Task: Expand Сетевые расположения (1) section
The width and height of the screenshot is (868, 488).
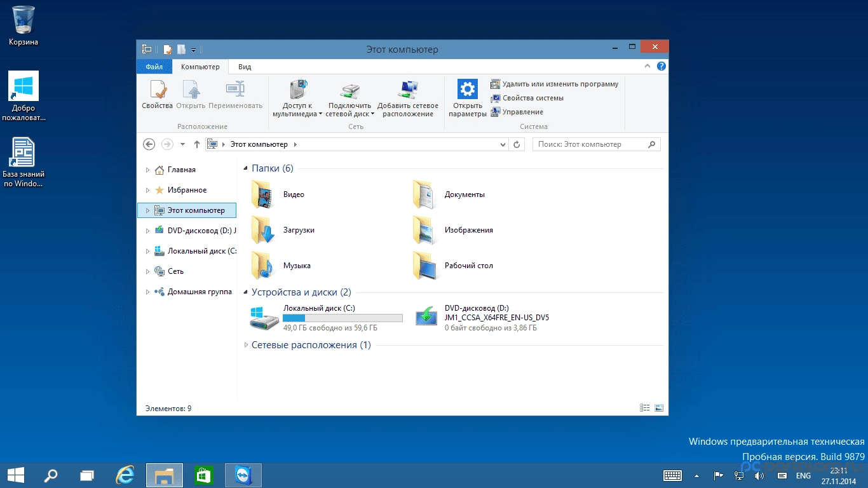Action: tap(247, 345)
